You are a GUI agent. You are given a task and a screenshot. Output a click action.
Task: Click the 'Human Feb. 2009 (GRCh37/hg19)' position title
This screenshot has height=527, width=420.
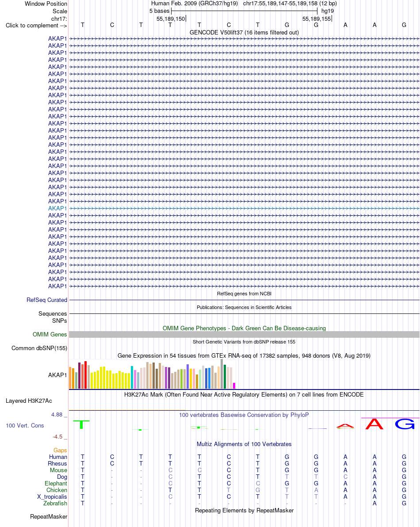[x=195, y=4]
